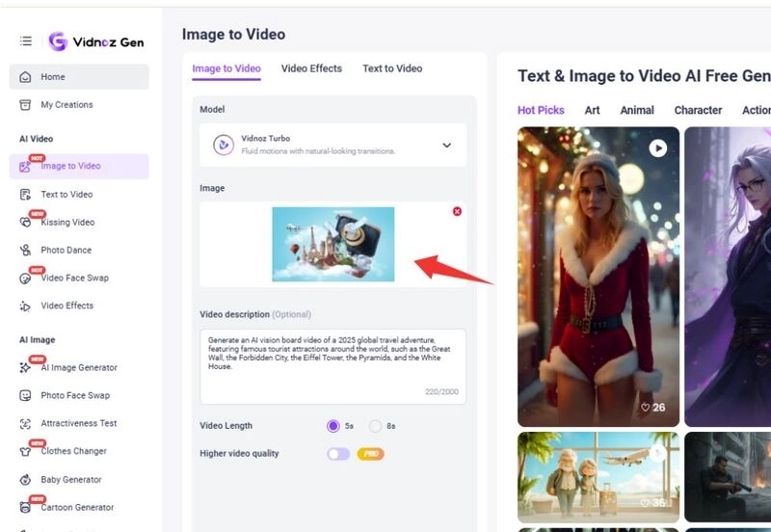Select Character category tab
The image size is (771, 532).
[x=698, y=110]
